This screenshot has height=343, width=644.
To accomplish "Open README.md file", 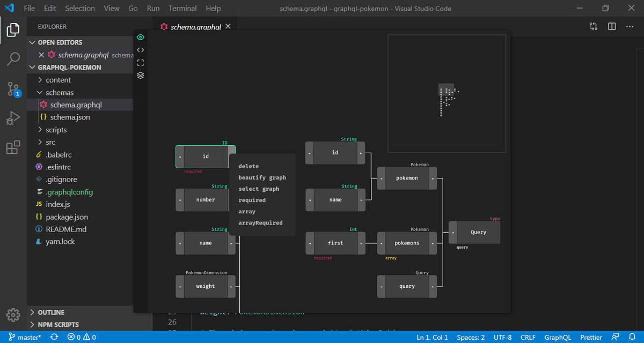I will (x=80, y=229).
